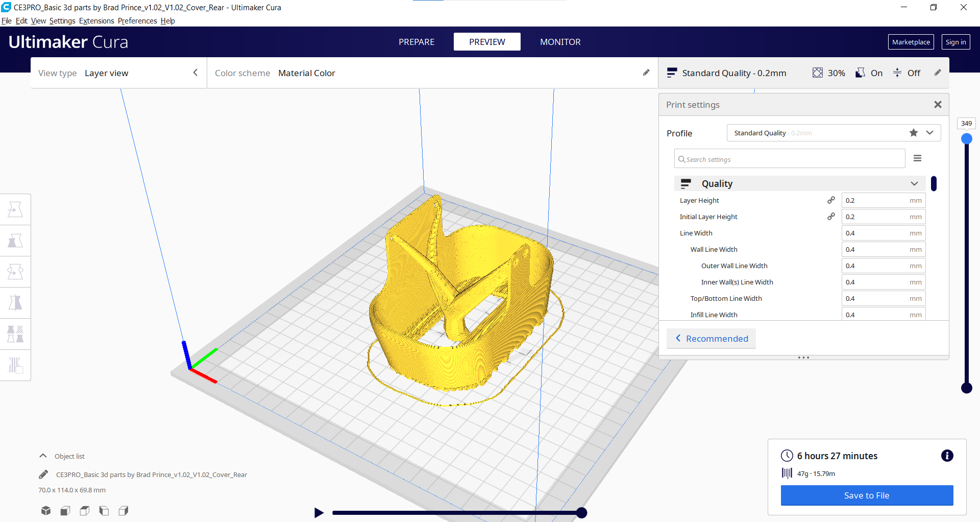Select the Move tool in left toolbar

pos(15,209)
